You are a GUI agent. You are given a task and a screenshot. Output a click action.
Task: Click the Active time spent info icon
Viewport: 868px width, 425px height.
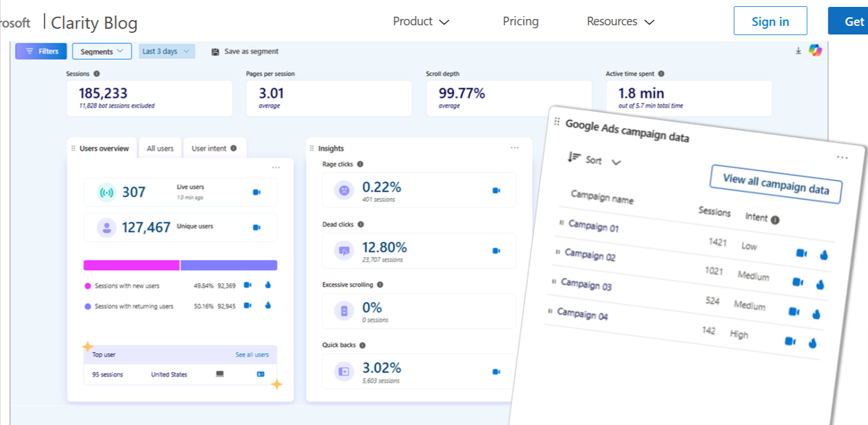661,74
